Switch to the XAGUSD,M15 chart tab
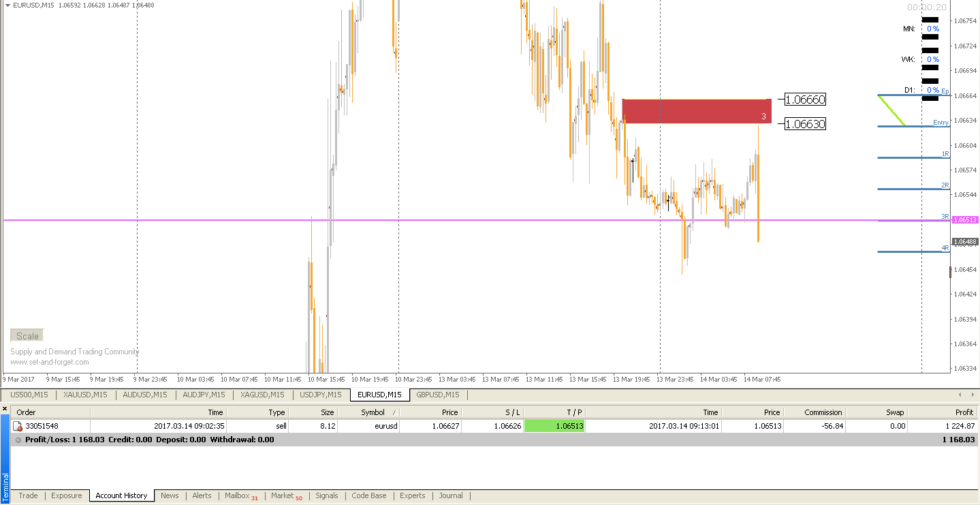Image resolution: width=980 pixels, height=505 pixels. pos(263,395)
